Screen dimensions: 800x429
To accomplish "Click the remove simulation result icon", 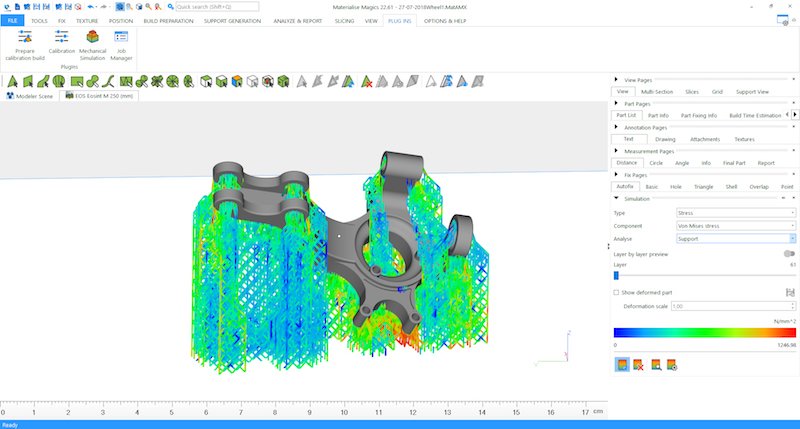I will tap(638, 364).
